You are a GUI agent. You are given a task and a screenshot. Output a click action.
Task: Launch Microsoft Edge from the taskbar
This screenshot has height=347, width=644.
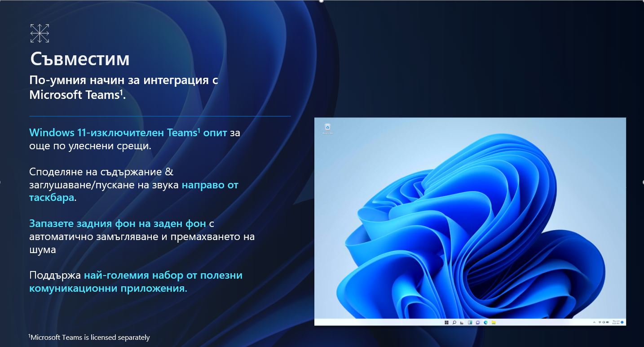(x=485, y=323)
